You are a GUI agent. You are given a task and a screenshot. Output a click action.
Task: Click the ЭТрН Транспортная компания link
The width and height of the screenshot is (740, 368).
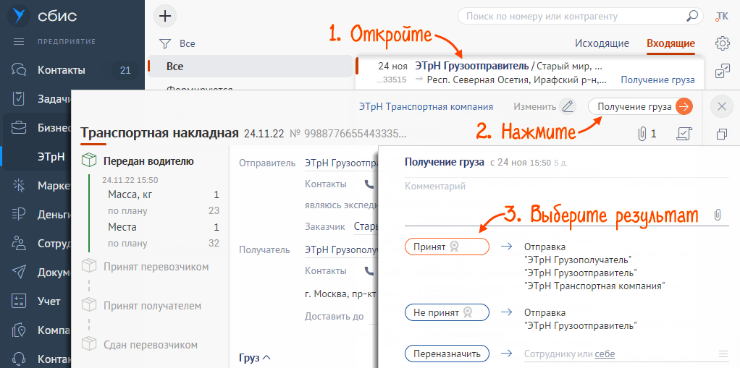tap(426, 107)
